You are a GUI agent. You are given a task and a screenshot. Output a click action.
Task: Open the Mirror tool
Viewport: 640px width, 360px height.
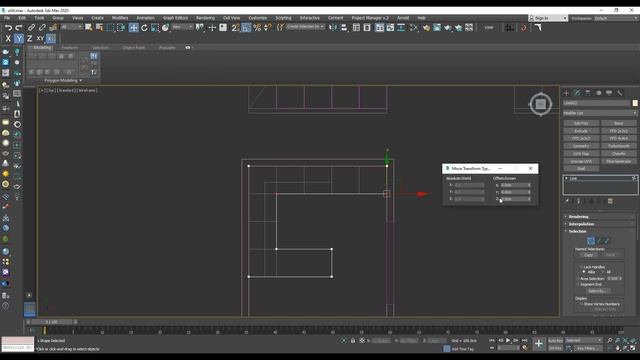pos(333,27)
